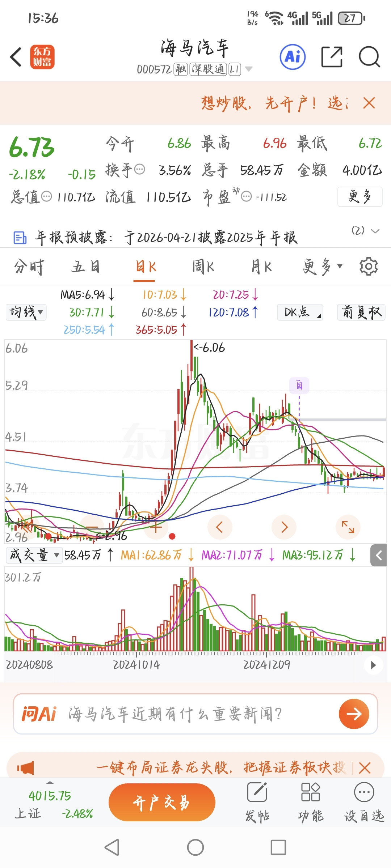Screen dimensions: 391x868
Task: Tap the orange minus zoom-out button
Action: 92,527
